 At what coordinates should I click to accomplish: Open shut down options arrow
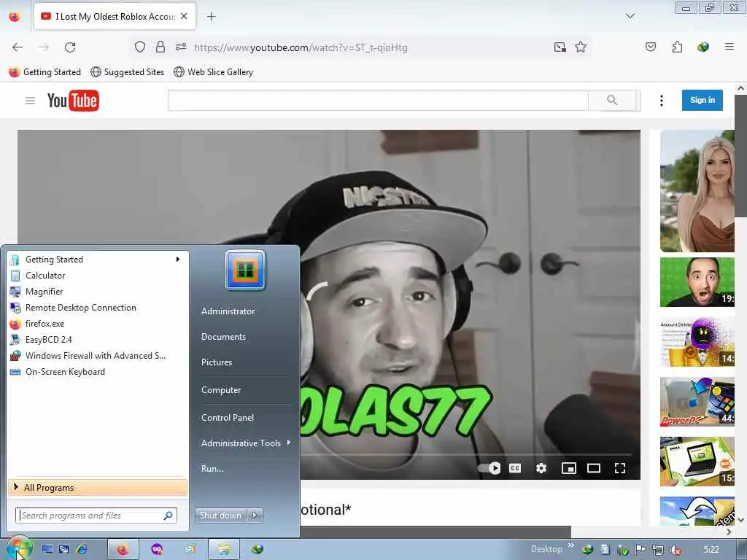(255, 516)
